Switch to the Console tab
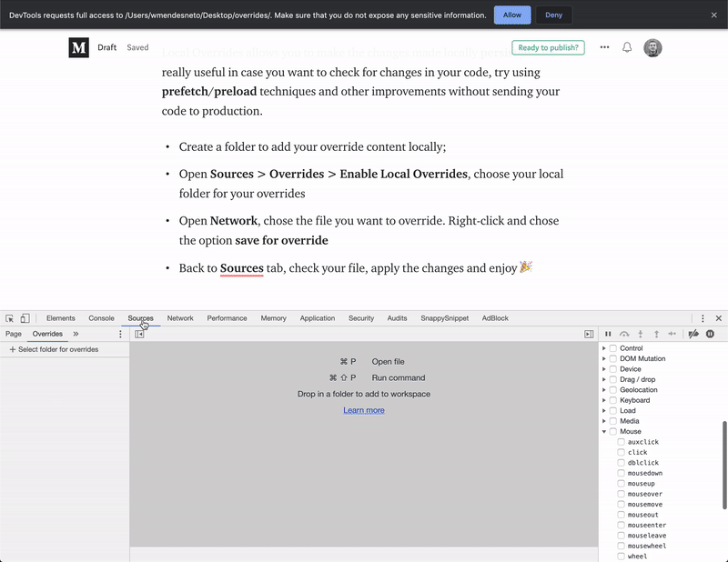Image resolution: width=728 pixels, height=562 pixels. pos(101,318)
